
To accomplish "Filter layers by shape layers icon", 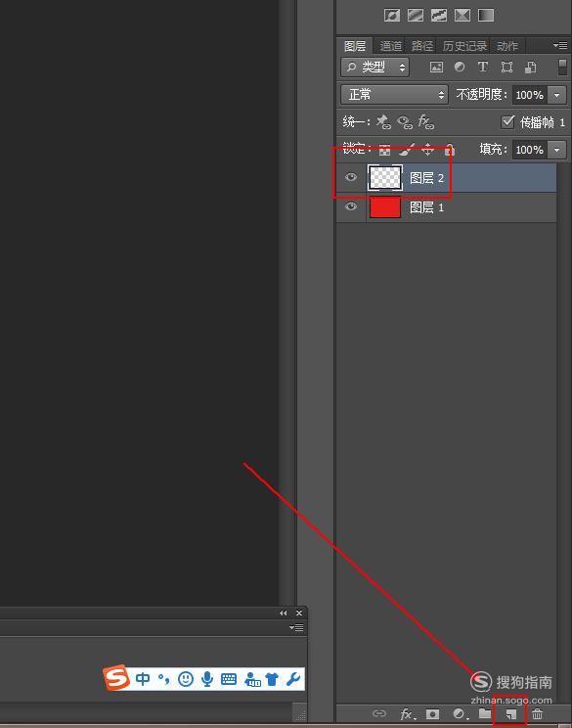I will point(506,68).
